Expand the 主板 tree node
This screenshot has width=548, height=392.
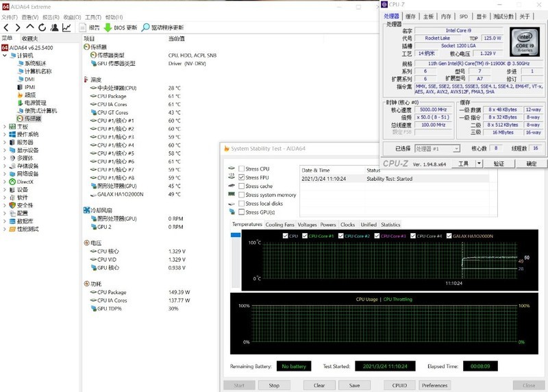click(x=5, y=127)
